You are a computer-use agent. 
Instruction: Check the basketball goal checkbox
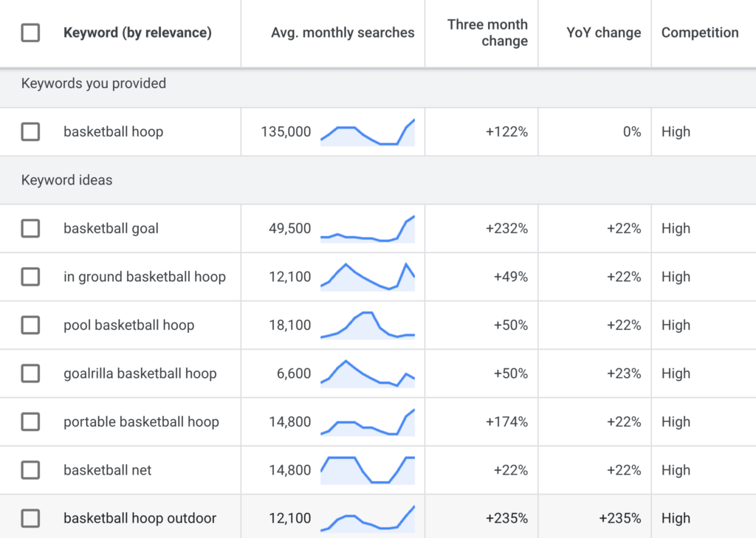coord(30,228)
